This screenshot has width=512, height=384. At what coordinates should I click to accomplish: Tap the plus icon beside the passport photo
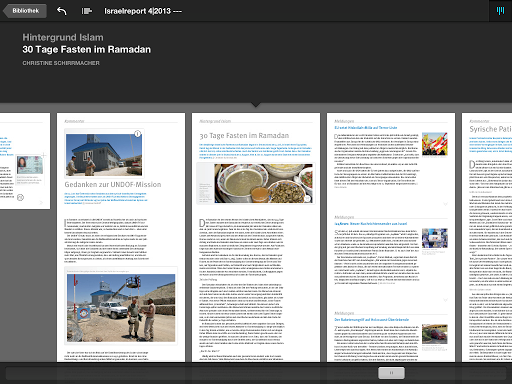tap(44, 155)
